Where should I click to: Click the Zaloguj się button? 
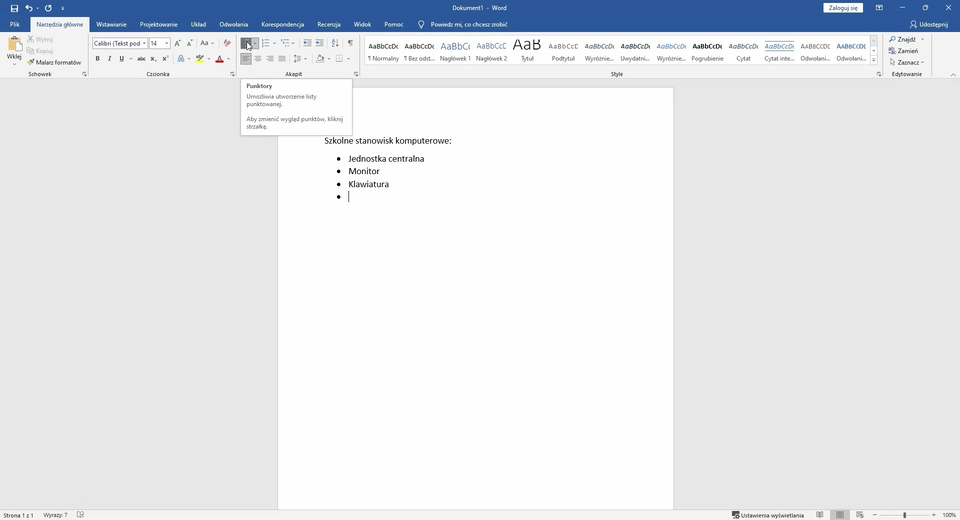pos(842,8)
